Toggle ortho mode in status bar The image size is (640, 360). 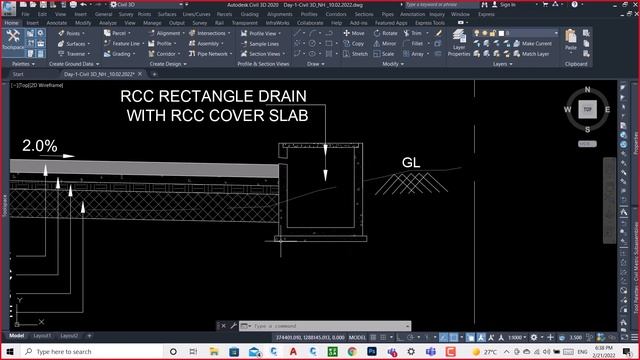(x=400, y=338)
